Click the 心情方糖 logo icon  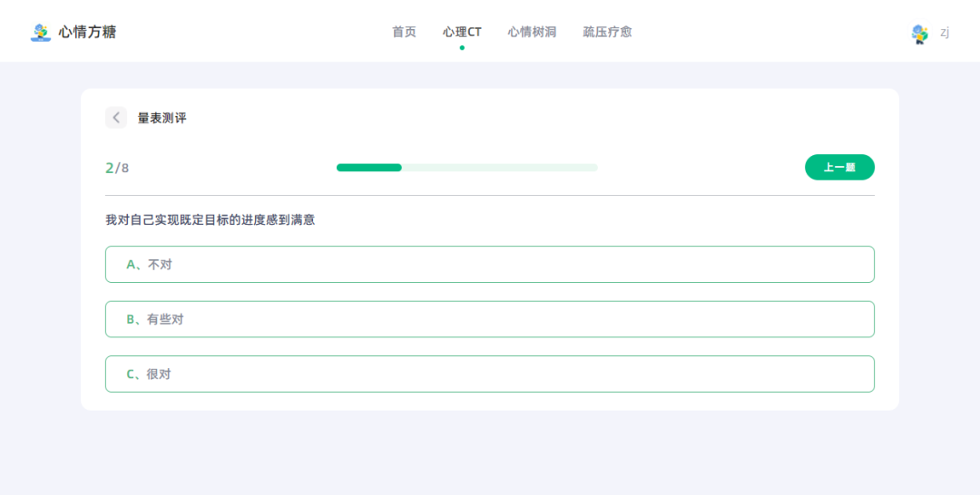coord(40,33)
